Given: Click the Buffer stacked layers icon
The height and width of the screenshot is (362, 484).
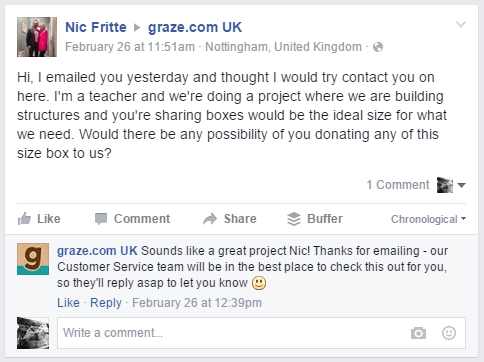Looking at the screenshot, I should click(x=294, y=219).
